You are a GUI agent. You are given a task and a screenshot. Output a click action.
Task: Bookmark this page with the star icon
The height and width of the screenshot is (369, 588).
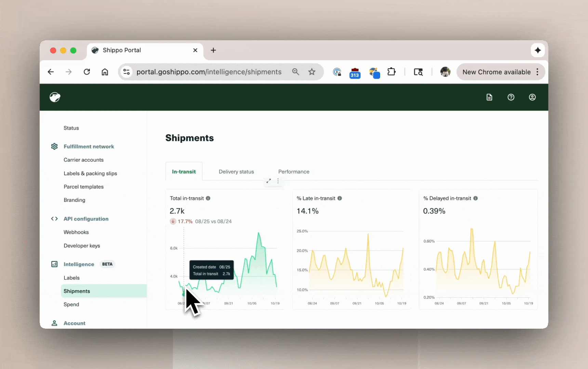[x=312, y=72]
